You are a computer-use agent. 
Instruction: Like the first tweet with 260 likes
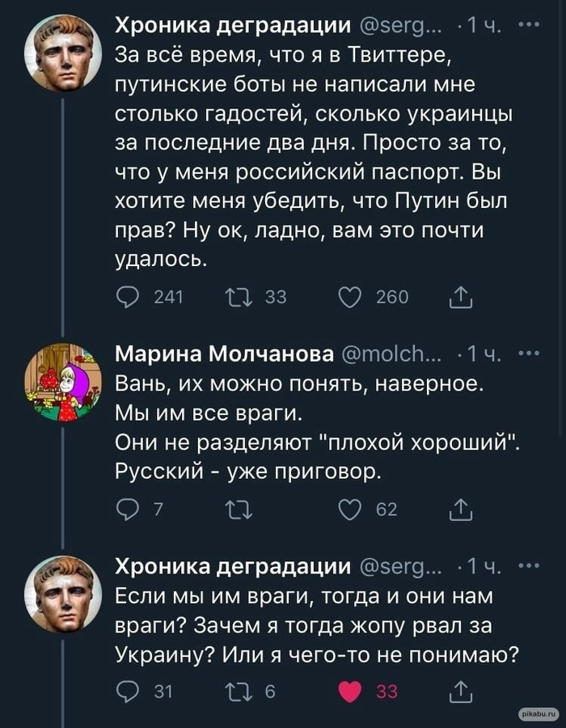[349, 298]
